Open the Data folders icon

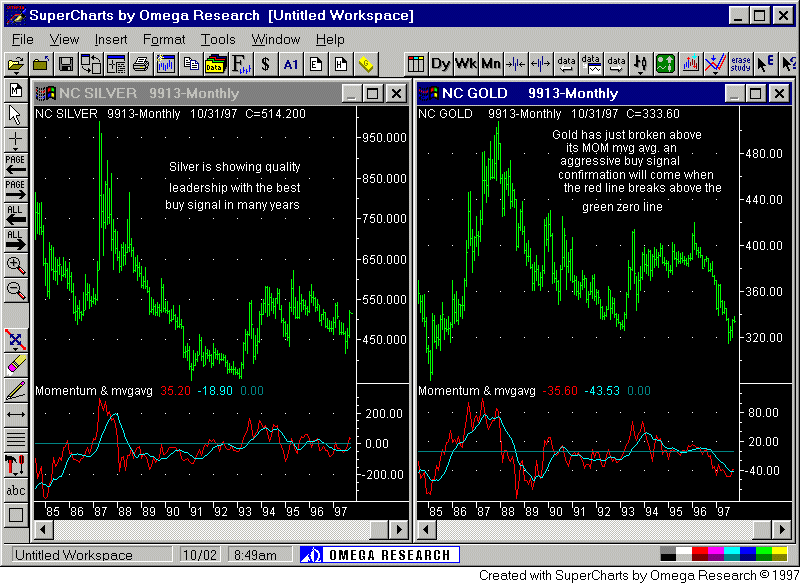[x=216, y=64]
